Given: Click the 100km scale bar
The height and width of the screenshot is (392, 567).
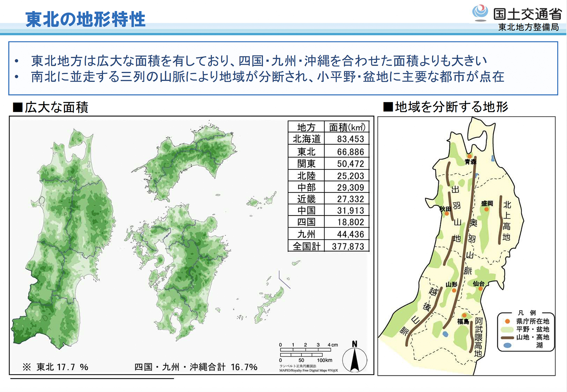Looking at the screenshot, I should click(x=305, y=355).
